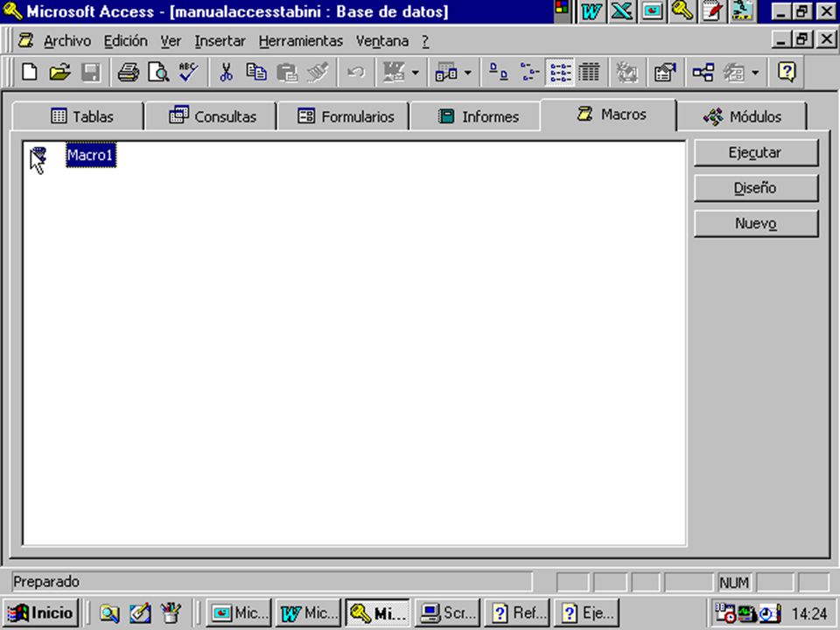Click the Office shortcut bar color squares icon

[x=562, y=8]
